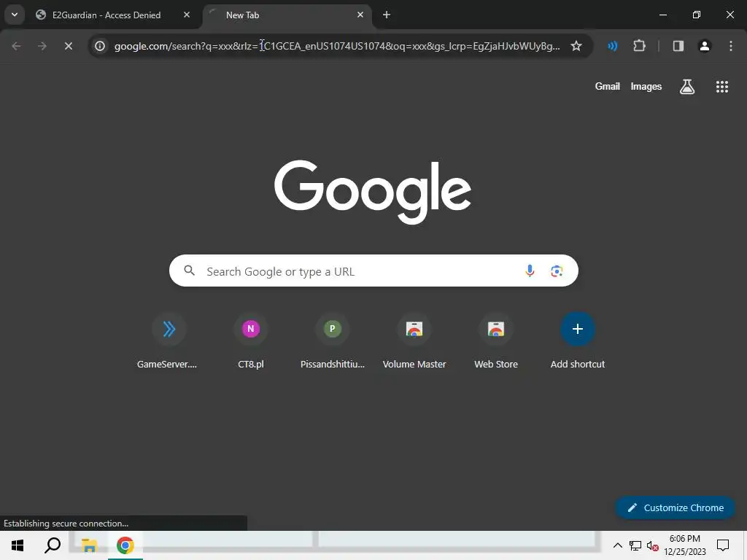The height and width of the screenshot is (560, 747).
Task: Search by image with Google Lens icon
Action: pyautogui.click(x=557, y=271)
